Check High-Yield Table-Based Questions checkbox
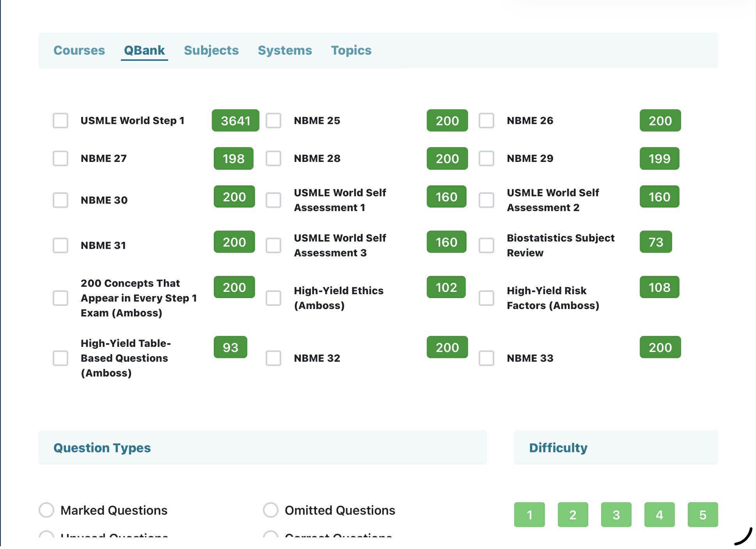756x549 pixels. 60,358
